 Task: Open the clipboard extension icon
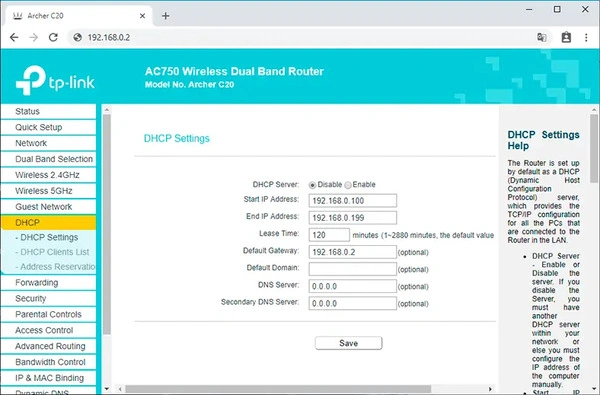[x=566, y=38]
